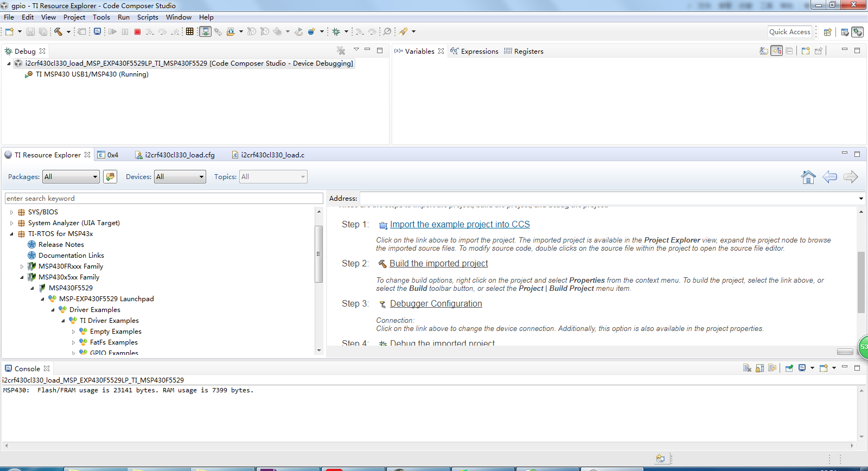The width and height of the screenshot is (868, 471).
Task: Click the resource tree vertical scrollbar thumb
Action: click(318, 254)
